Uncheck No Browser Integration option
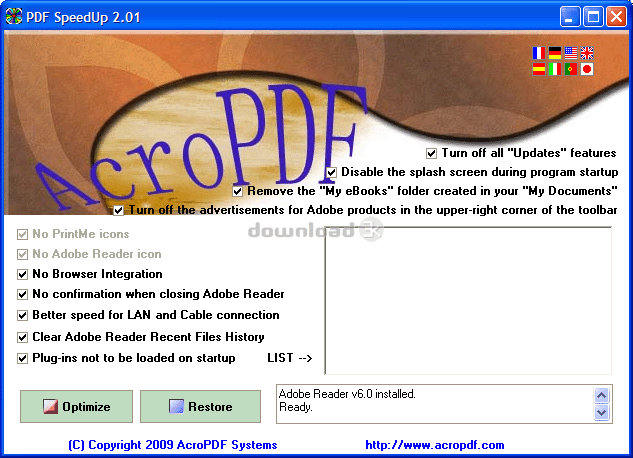 (23, 274)
